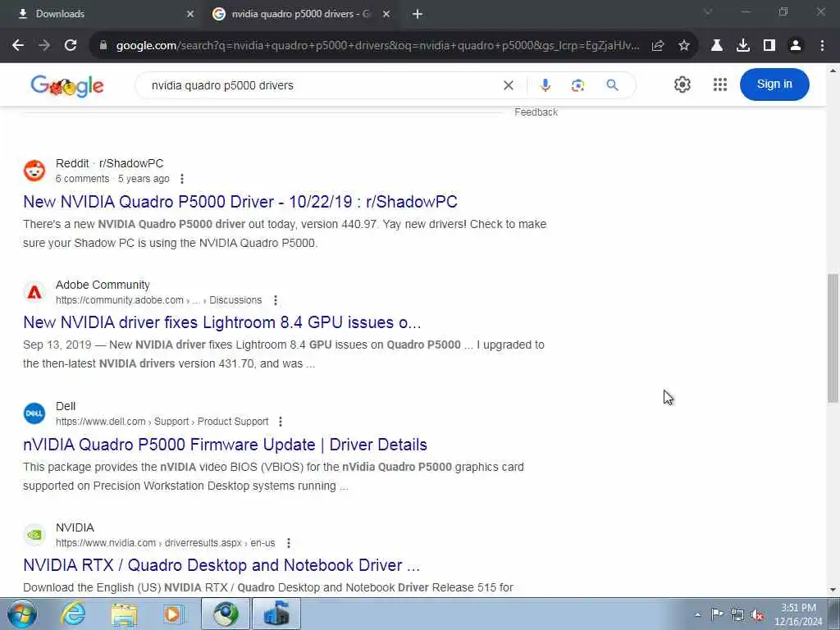
Task: Bookmark this page with the star
Action: coord(683,46)
